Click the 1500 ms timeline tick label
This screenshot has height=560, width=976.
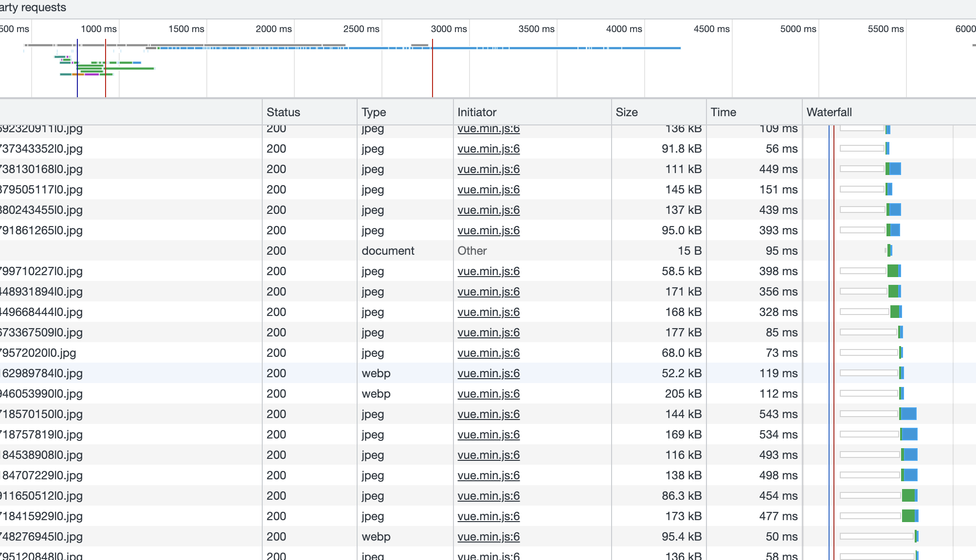(186, 29)
